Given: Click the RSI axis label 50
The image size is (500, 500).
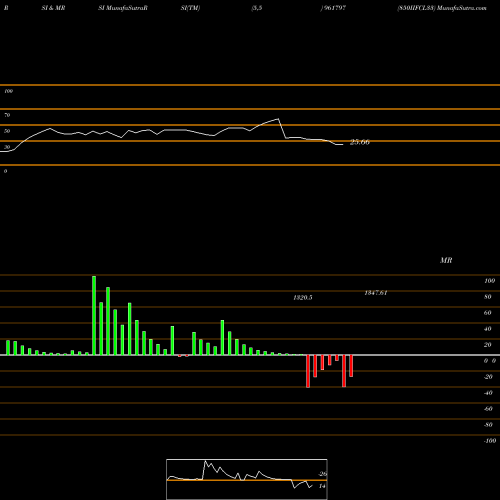Looking at the screenshot, I should (7, 131).
